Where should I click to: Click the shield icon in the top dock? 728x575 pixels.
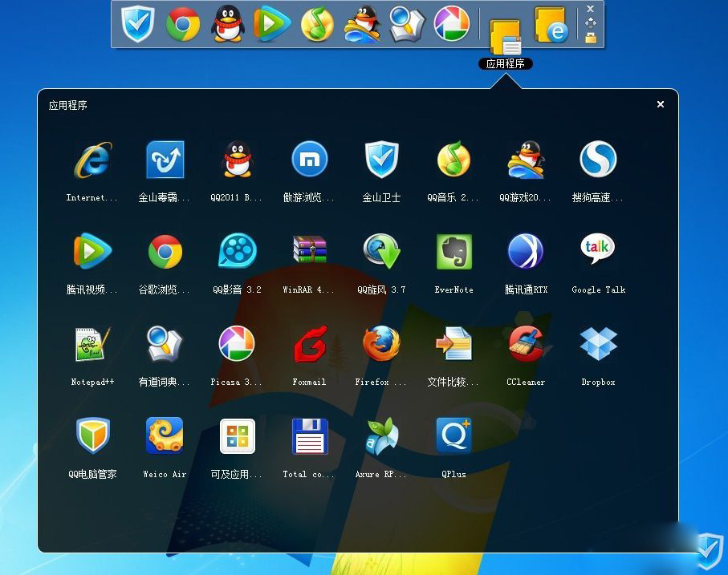(138, 24)
